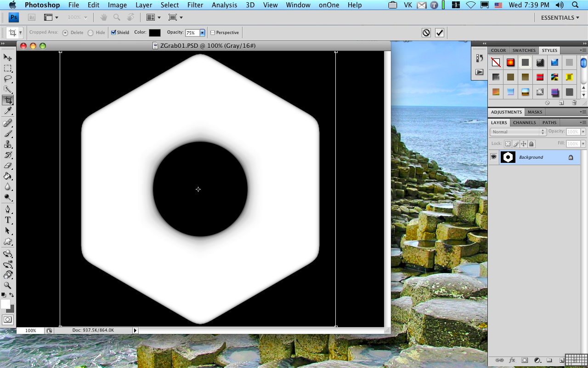588x368 pixels.
Task: Cancel the crop operation
Action: tap(426, 33)
